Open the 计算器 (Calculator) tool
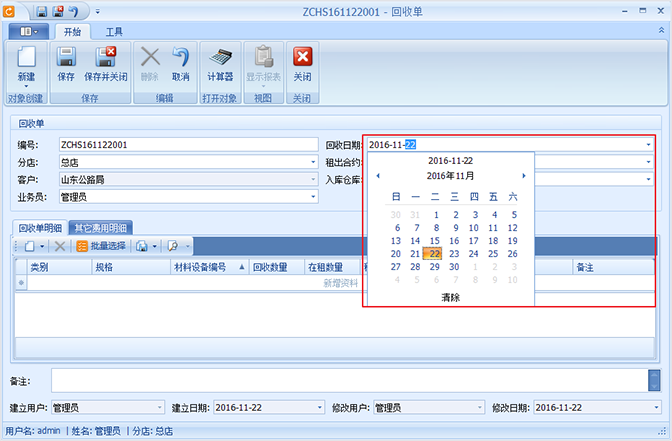Viewport: 672px width, 441px height. pyautogui.click(x=220, y=63)
